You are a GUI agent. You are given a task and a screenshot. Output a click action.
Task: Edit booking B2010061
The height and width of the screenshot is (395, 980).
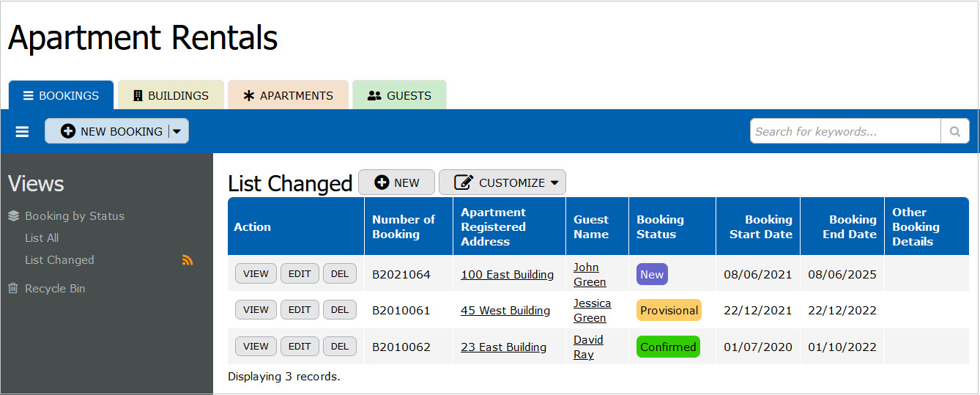(300, 310)
